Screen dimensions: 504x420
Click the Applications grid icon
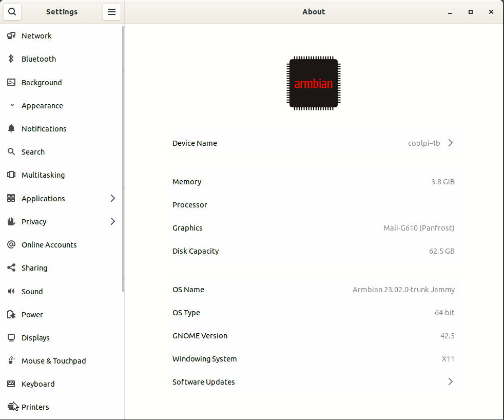click(x=11, y=198)
